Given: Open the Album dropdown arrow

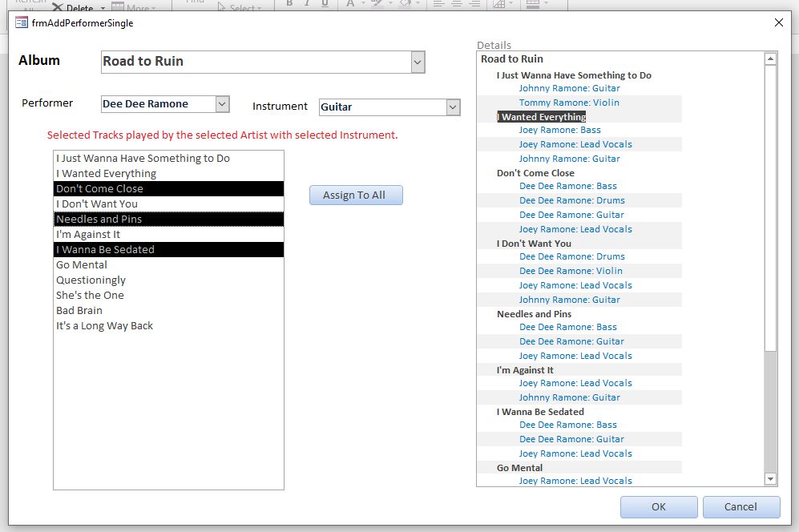Looking at the screenshot, I should coord(418,62).
